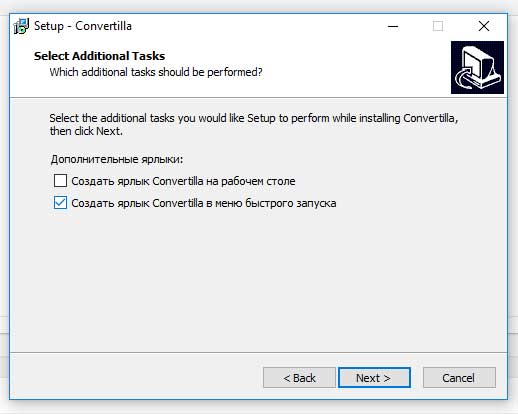Enable the desktop shortcut checkbox

coord(60,181)
